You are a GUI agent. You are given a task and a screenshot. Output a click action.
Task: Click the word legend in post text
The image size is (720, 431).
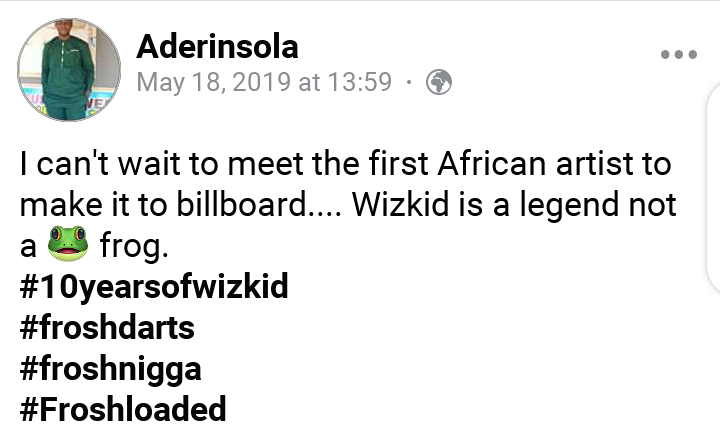coord(569,206)
